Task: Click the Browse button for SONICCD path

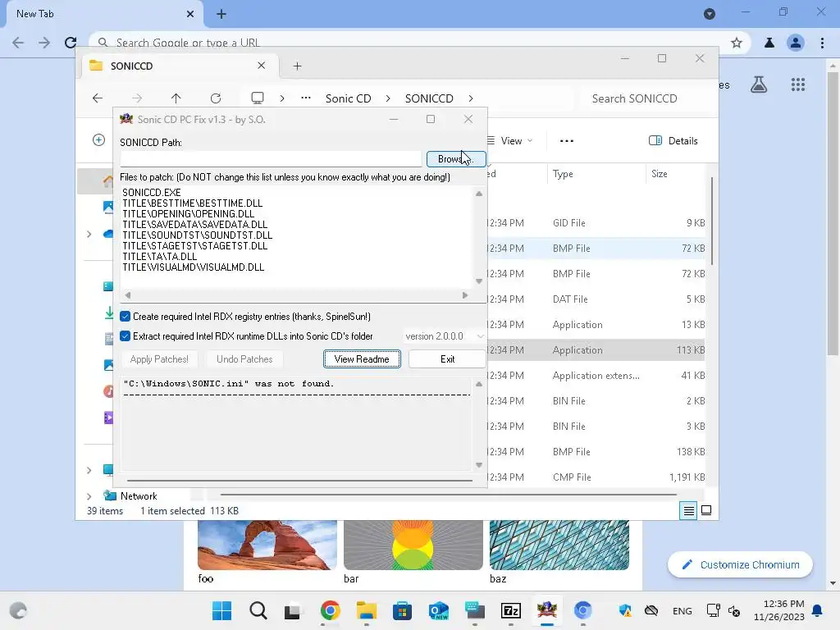Action: pos(456,159)
